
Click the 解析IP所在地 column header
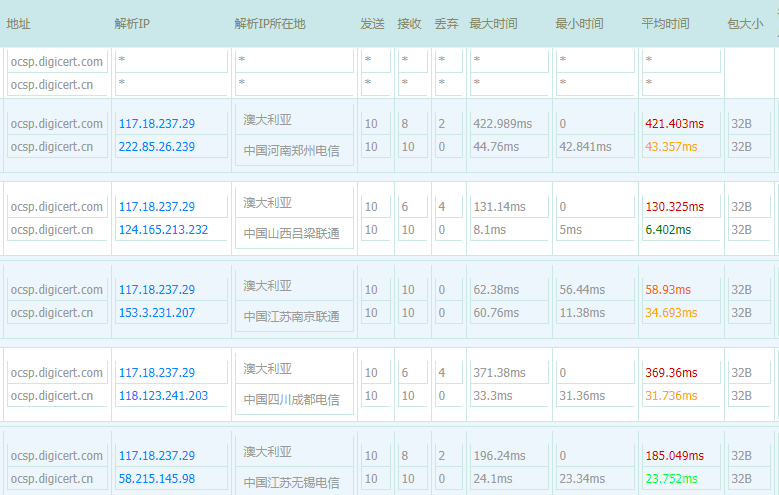click(270, 24)
